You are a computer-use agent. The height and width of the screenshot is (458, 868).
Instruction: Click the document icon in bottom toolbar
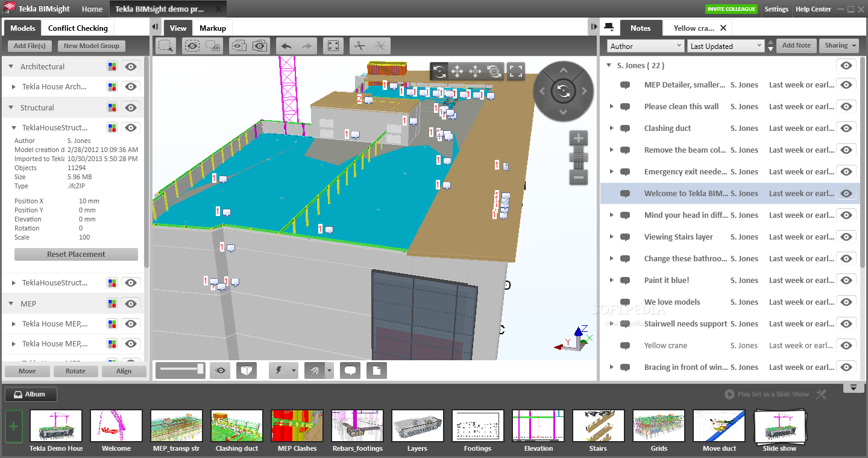point(377,371)
